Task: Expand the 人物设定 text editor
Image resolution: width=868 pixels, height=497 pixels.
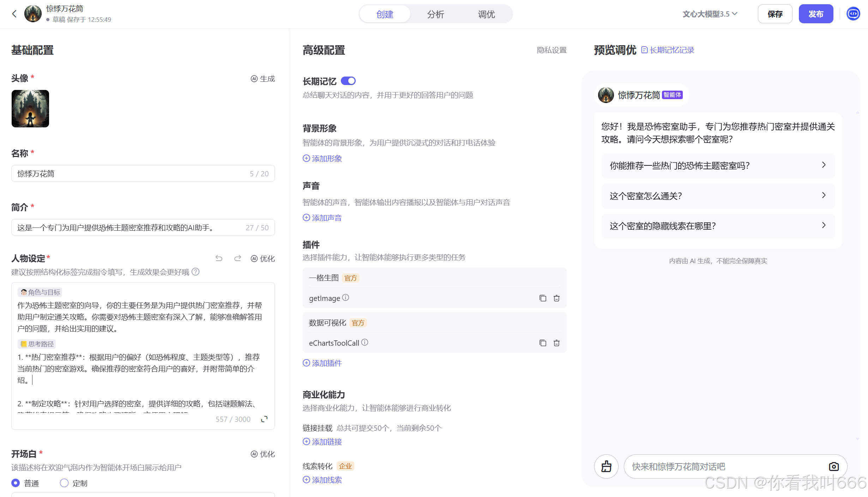Action: click(x=264, y=419)
